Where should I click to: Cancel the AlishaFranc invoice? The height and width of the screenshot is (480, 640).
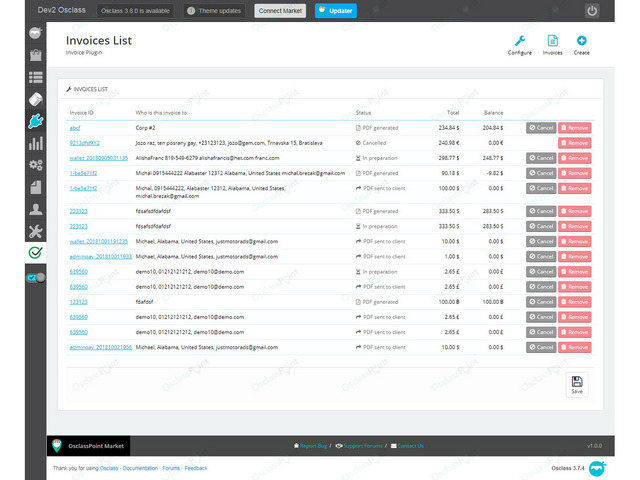(541, 158)
